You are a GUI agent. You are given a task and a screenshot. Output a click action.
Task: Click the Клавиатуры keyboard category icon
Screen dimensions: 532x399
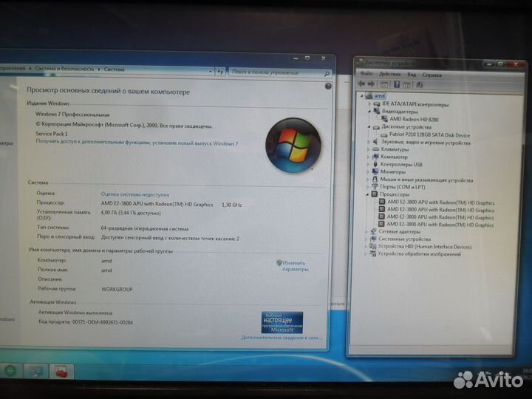click(375, 149)
